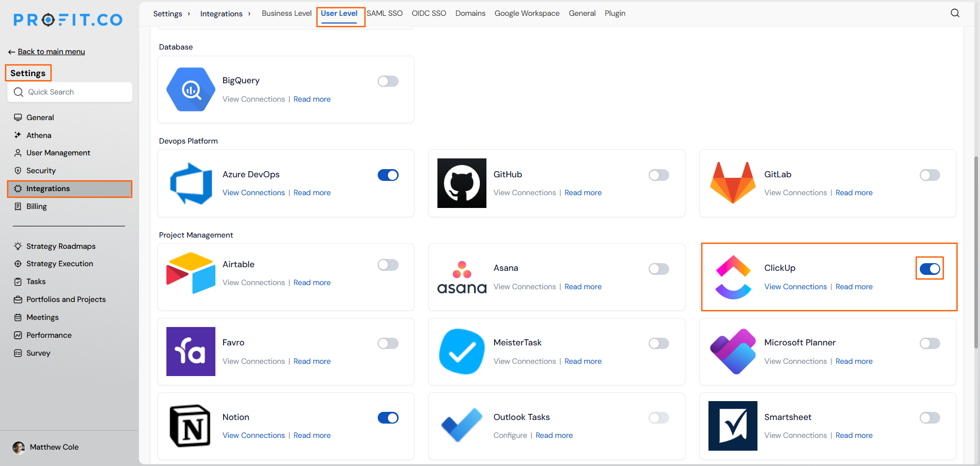Viewport: 980px width, 466px height.
Task: Click Azure DevOps View Connections link
Action: pos(254,193)
